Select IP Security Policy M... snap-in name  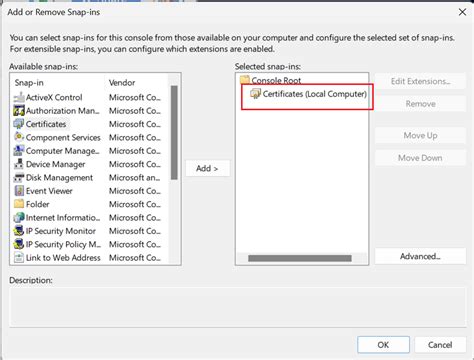pos(63,244)
